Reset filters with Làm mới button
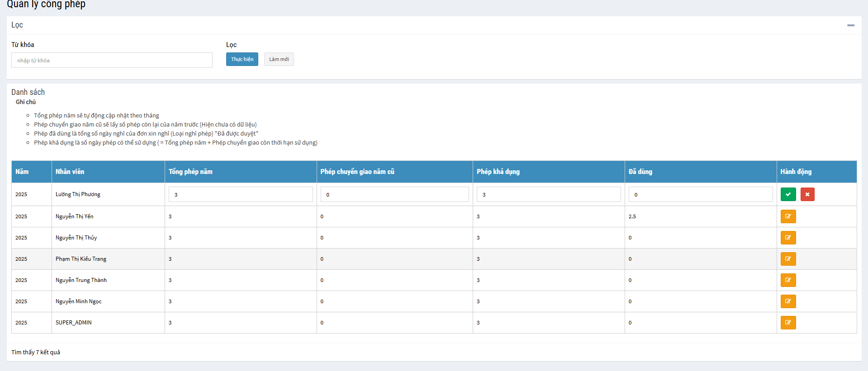 [279, 59]
